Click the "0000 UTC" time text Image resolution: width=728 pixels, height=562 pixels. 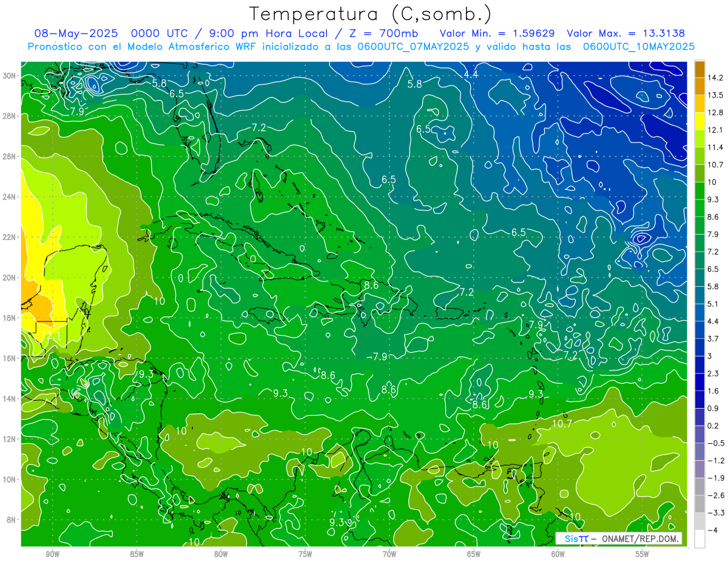click(158, 33)
